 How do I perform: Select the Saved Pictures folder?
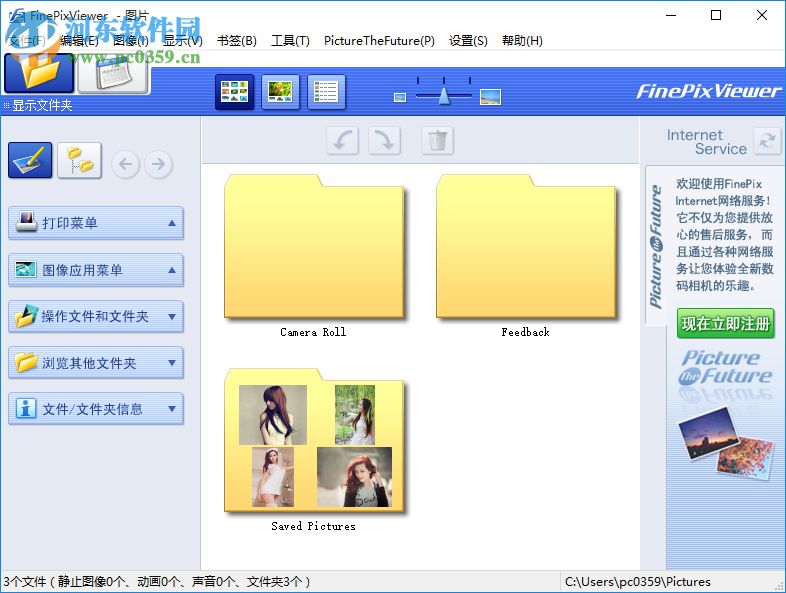pyautogui.click(x=314, y=441)
